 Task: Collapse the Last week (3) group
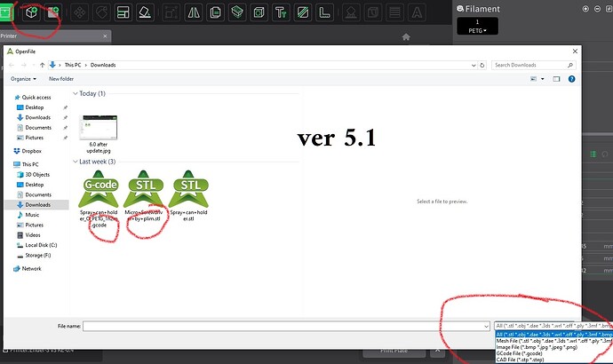pyautogui.click(x=75, y=162)
